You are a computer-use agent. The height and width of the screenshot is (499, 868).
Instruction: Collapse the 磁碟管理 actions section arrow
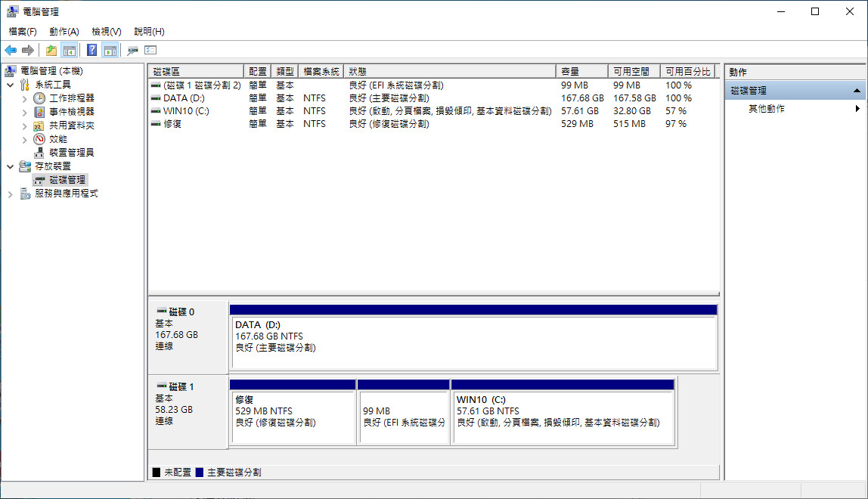click(x=857, y=91)
